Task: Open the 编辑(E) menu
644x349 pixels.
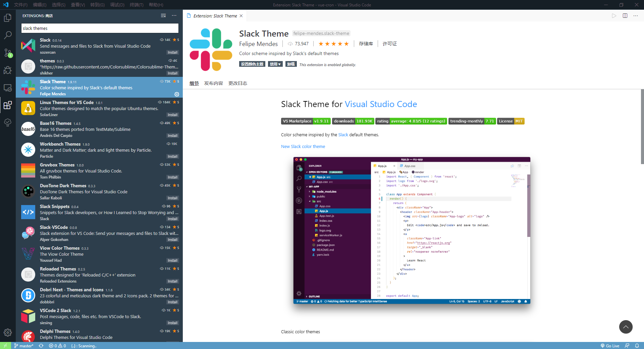Action: click(40, 5)
